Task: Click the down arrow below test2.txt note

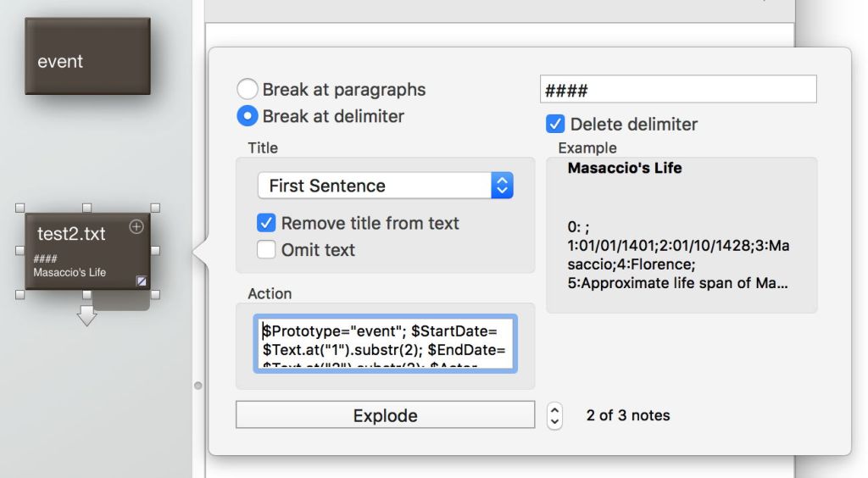Action: pyautogui.click(x=86, y=317)
